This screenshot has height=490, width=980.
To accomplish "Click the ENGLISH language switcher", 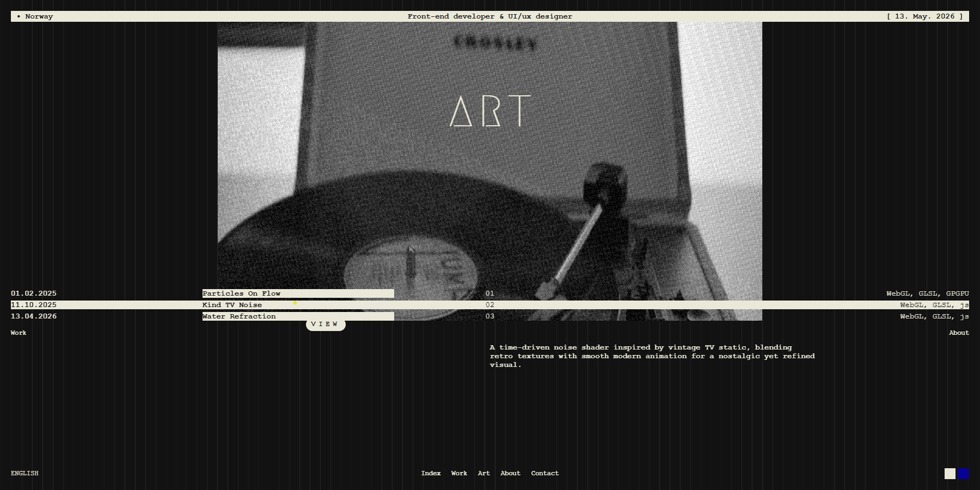I will coord(24,473).
